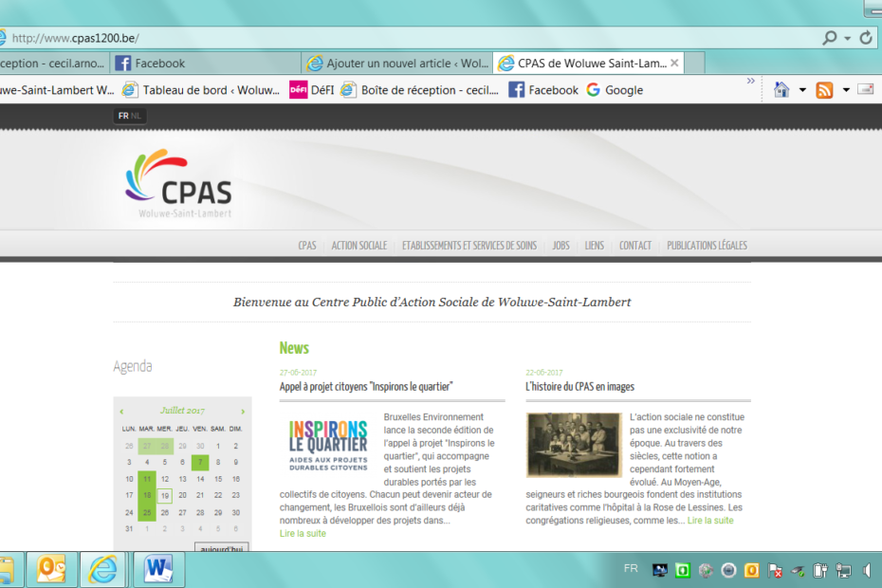This screenshot has height=588, width=882.
Task: Click the search magnifier in the address bar
Action: click(830, 38)
